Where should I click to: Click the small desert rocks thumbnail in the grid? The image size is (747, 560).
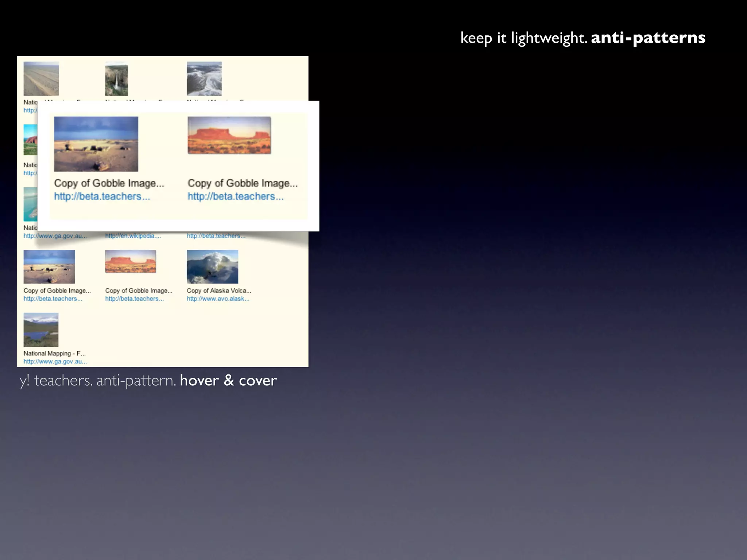(x=49, y=267)
